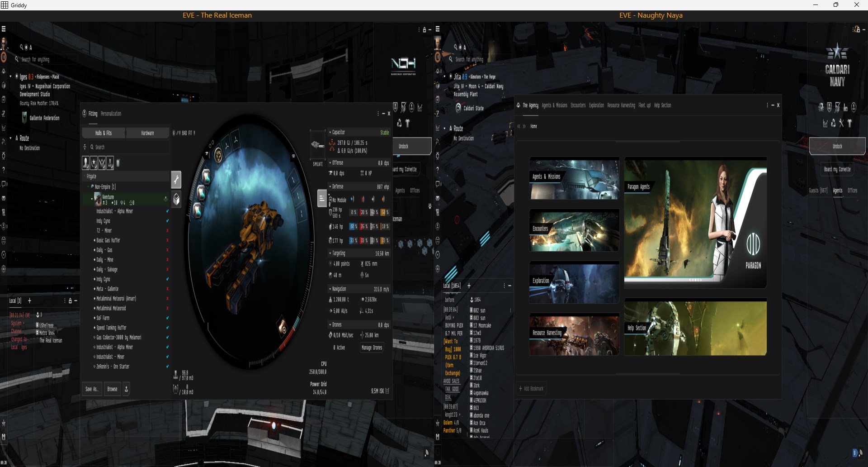Click the first high slot module in the fitting wheel
This screenshot has width=868, height=467.
[206, 176]
